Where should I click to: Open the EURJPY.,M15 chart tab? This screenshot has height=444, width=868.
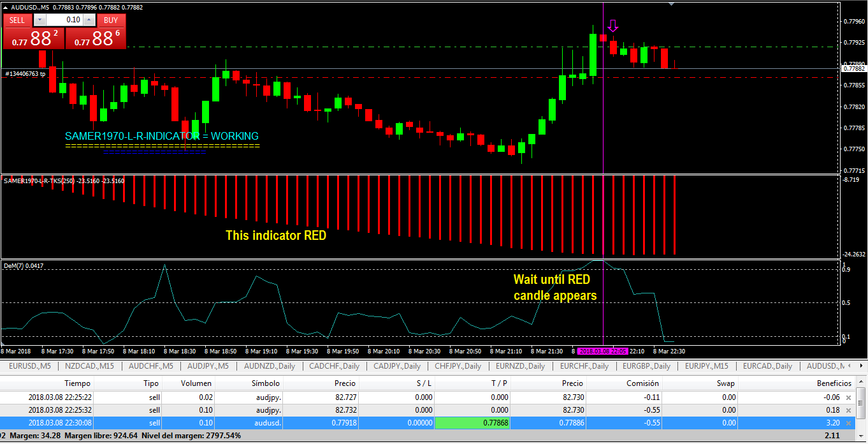pos(706,366)
